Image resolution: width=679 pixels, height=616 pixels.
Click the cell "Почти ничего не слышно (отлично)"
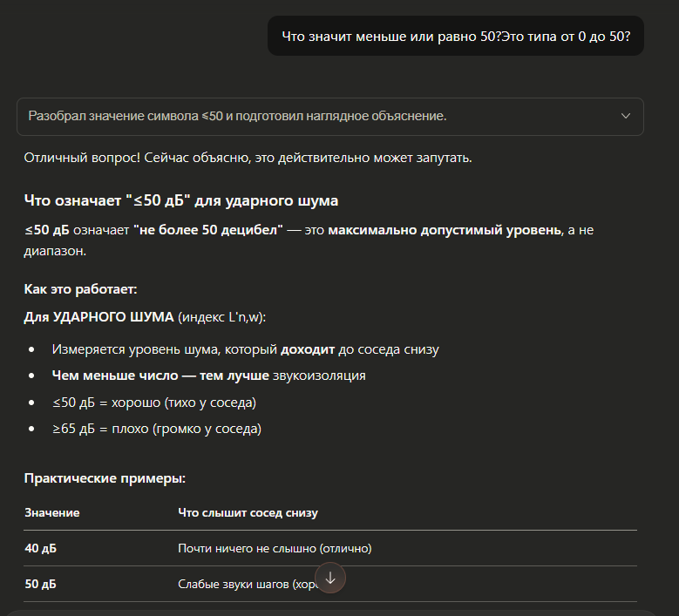[x=275, y=548]
